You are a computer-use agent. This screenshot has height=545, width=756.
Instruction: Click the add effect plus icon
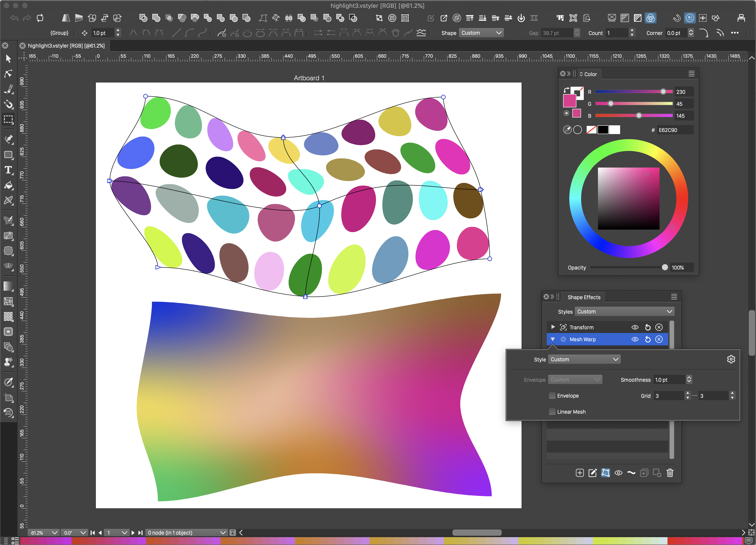click(x=580, y=473)
